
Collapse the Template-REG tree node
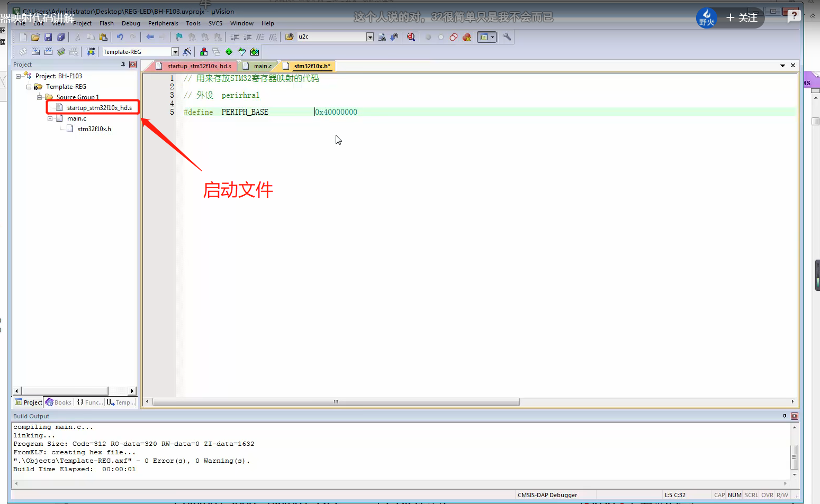[29, 87]
